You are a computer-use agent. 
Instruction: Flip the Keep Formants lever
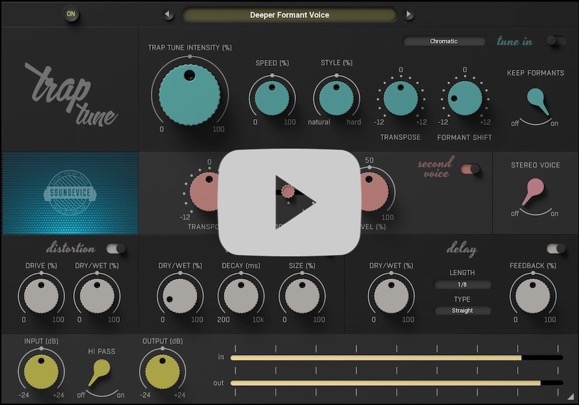click(x=537, y=101)
